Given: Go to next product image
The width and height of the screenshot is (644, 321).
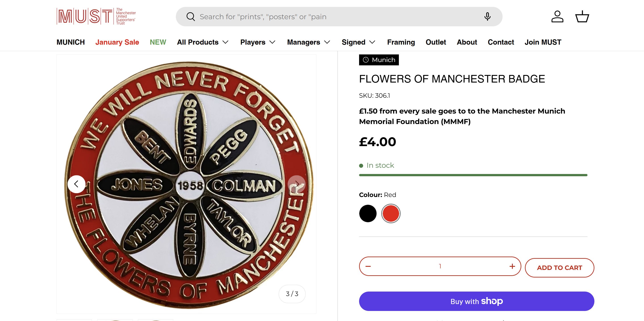Looking at the screenshot, I should coord(297,184).
